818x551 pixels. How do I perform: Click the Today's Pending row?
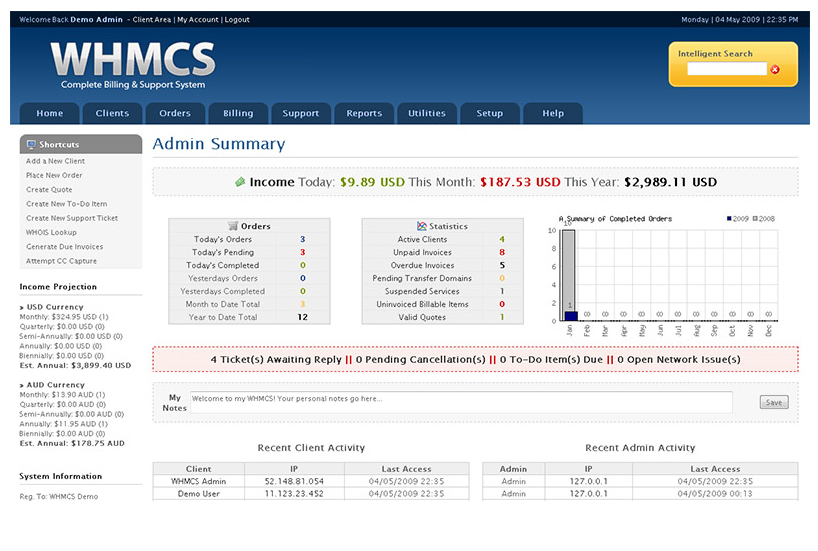coord(249,253)
